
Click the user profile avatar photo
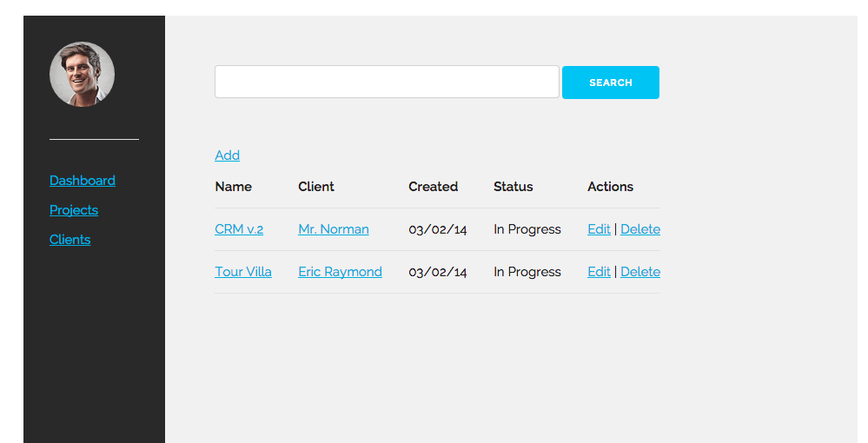click(82, 74)
